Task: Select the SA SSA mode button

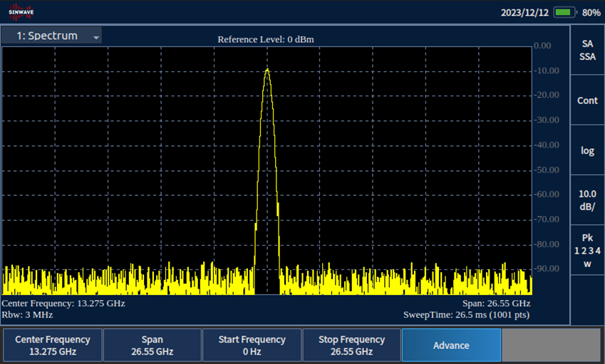Action: [x=587, y=51]
